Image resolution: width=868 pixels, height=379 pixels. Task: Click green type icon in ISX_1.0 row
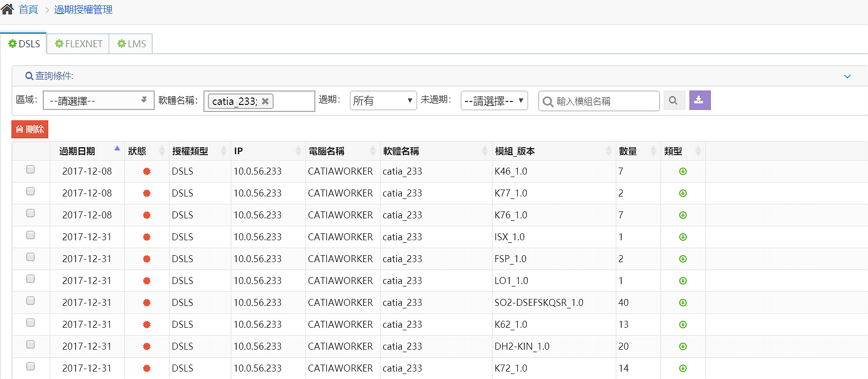tap(683, 237)
